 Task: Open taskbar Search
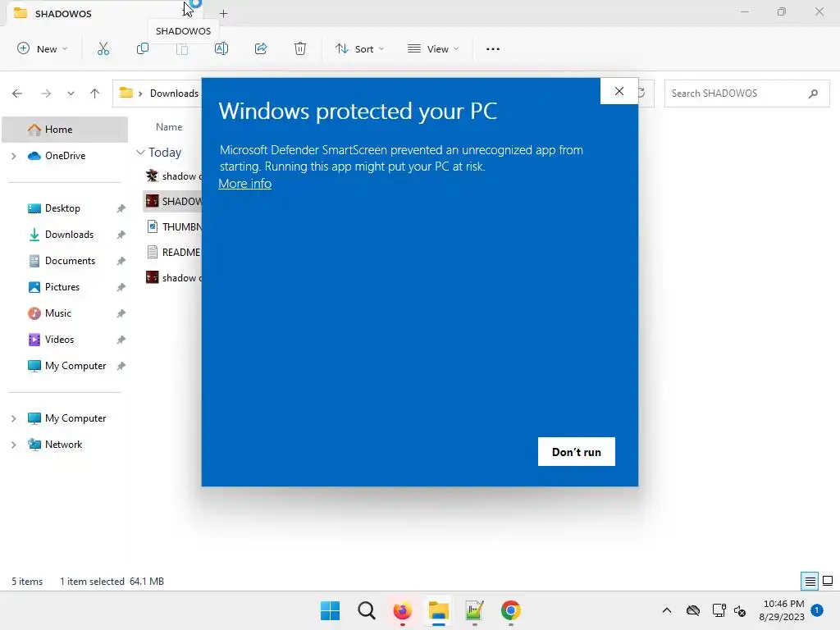367,610
